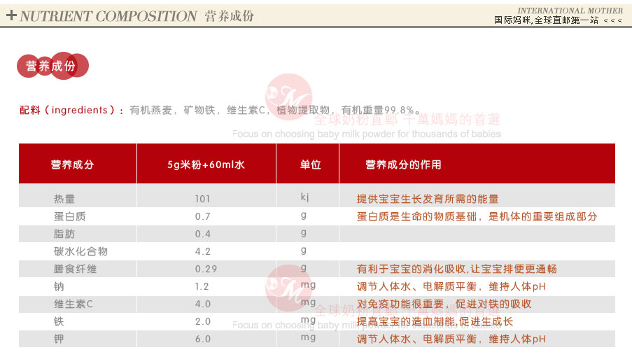632x364 pixels.
Task: Click the plus icon beside NUTRIENT COMPOSITION
Action: 10,16
